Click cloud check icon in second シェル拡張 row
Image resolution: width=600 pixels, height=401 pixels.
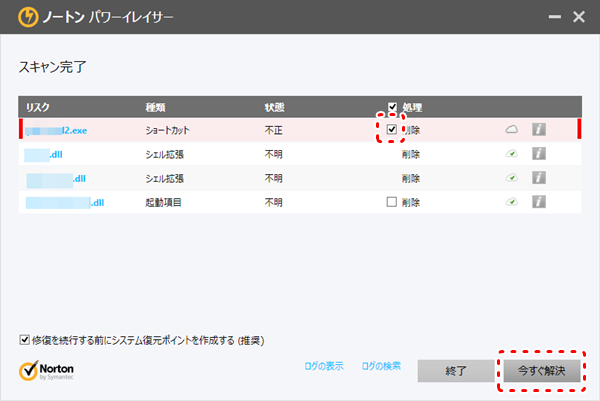(512, 178)
